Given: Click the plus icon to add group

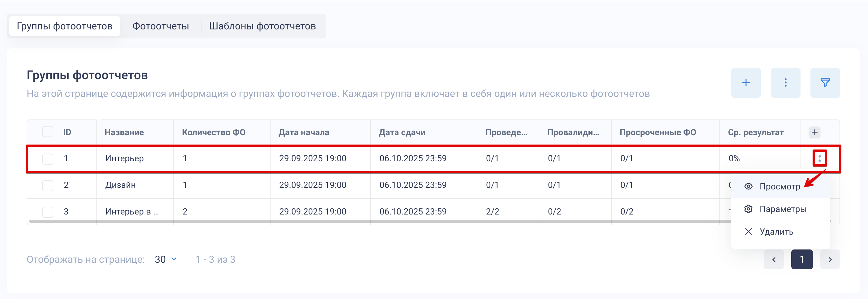Looking at the screenshot, I should click(x=745, y=83).
